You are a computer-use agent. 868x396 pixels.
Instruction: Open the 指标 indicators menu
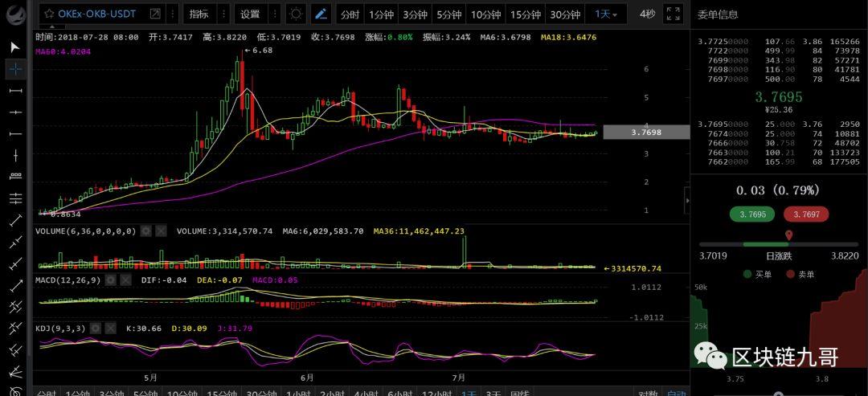[x=199, y=14]
